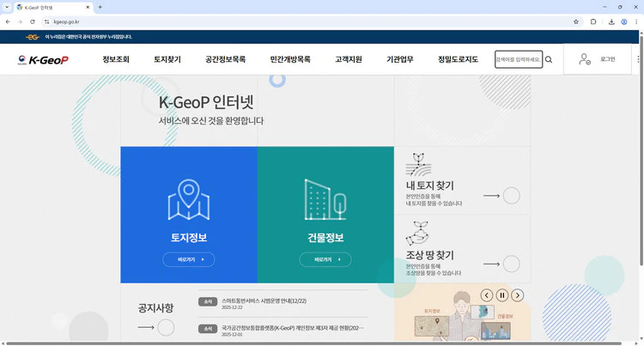
Task: Click the 공지사항 heading
Action: [155, 308]
